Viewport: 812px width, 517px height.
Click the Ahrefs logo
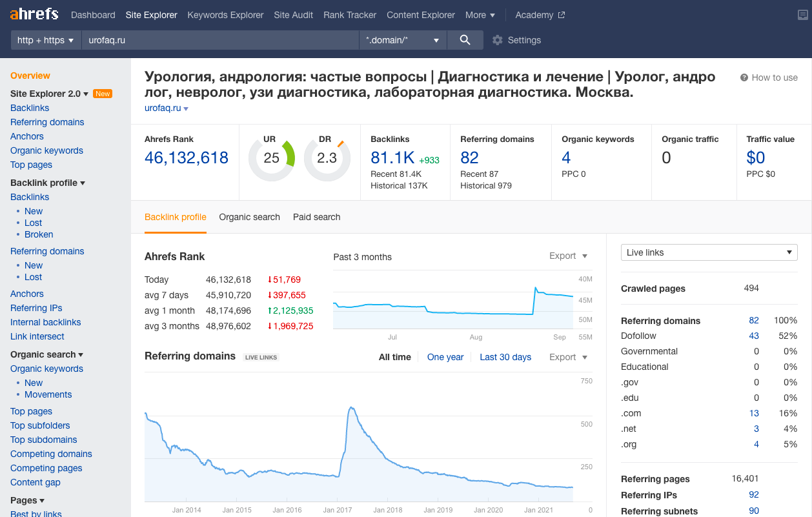[x=34, y=14]
